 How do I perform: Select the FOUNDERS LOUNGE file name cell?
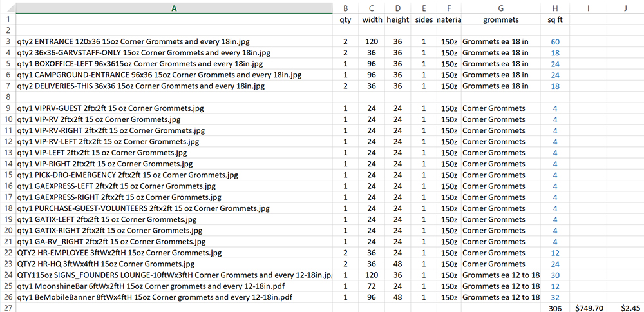coord(174,275)
